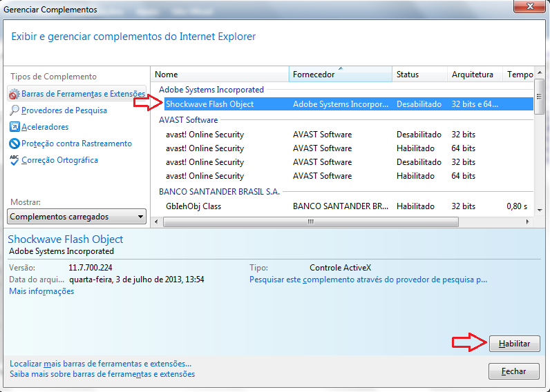The width and height of the screenshot is (550, 392).
Task: Click the Provedores de Pesquisa magnifier icon
Action: coord(14,110)
